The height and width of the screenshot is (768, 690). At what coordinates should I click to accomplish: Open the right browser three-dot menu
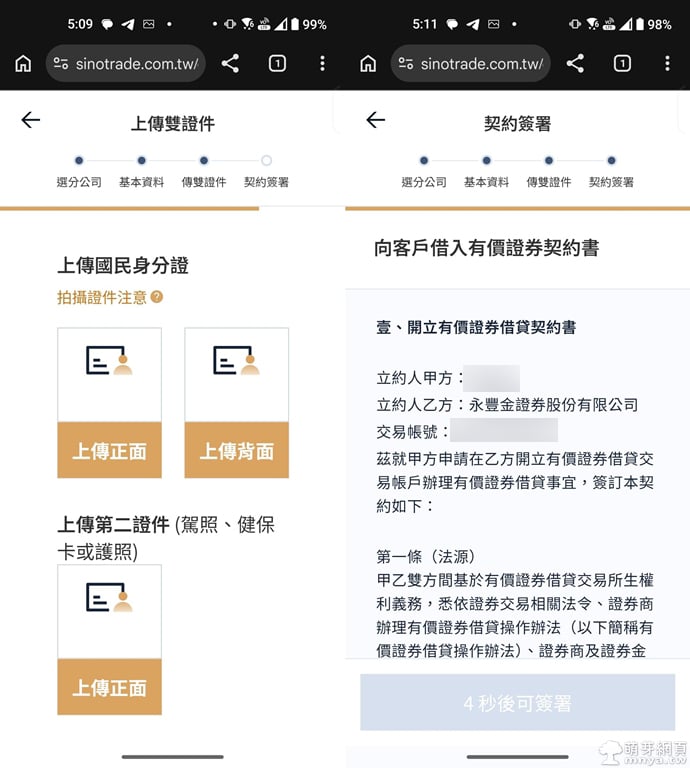point(667,64)
